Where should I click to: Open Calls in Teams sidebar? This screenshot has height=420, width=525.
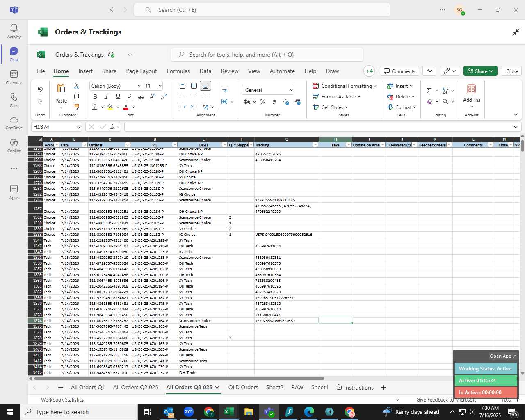pyautogui.click(x=14, y=100)
